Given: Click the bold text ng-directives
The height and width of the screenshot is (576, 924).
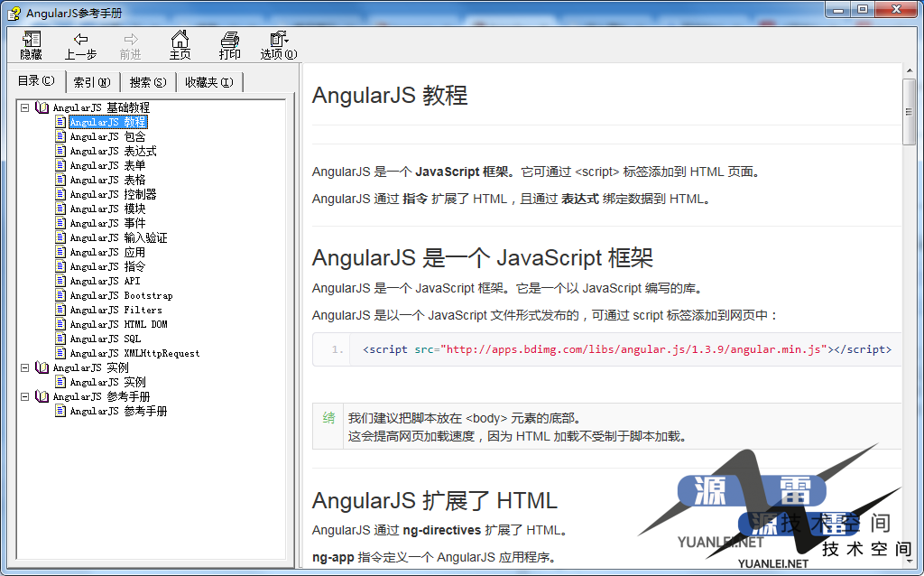Looking at the screenshot, I should (x=442, y=530).
